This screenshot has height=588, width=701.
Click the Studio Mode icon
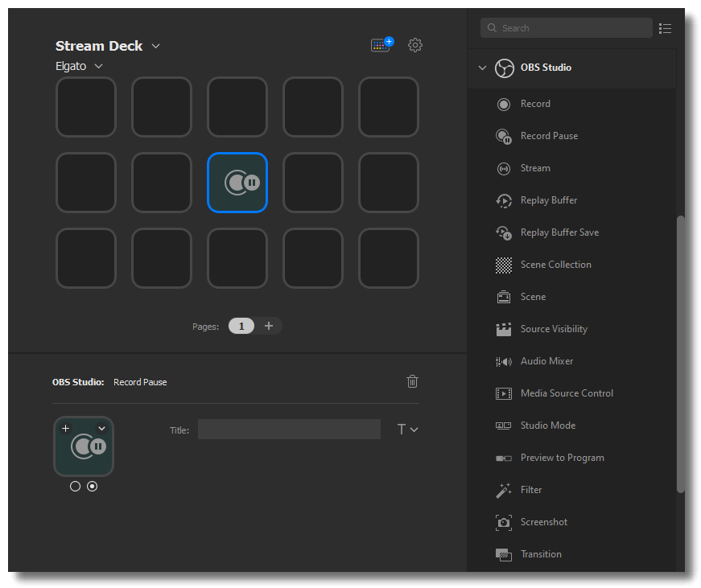(x=503, y=426)
